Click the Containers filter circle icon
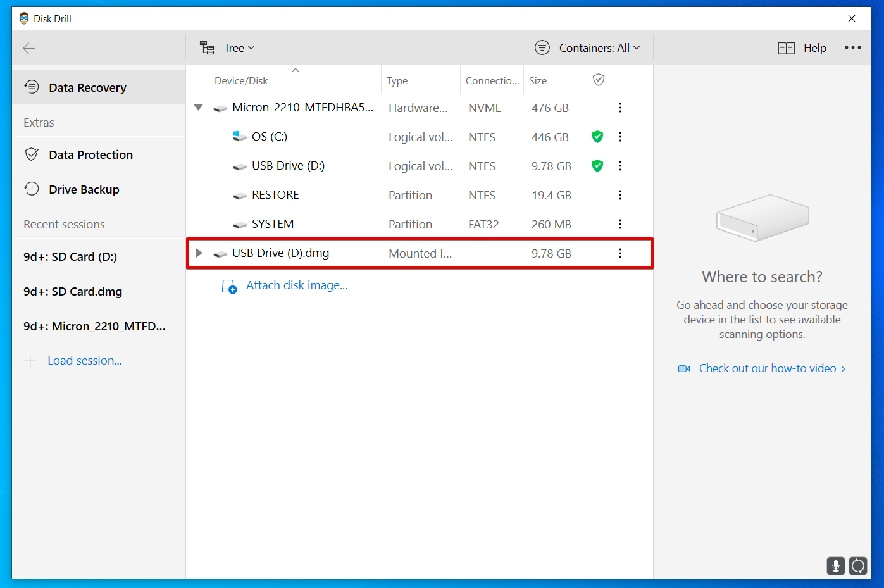Viewport: 884px width, 588px height. pos(542,47)
